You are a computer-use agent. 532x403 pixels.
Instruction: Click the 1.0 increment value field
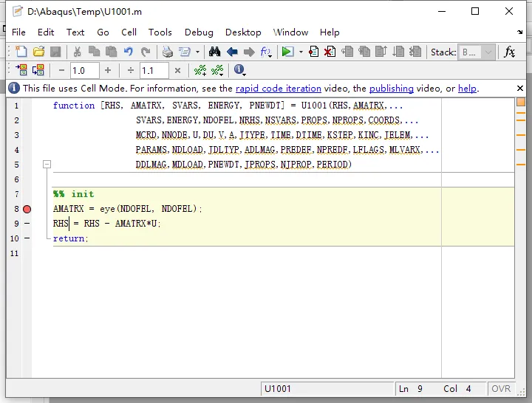pyautogui.click(x=85, y=71)
